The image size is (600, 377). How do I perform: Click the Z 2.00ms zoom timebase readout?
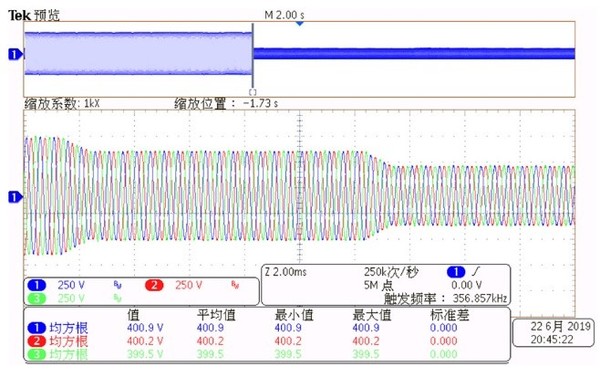pyautogui.click(x=285, y=272)
